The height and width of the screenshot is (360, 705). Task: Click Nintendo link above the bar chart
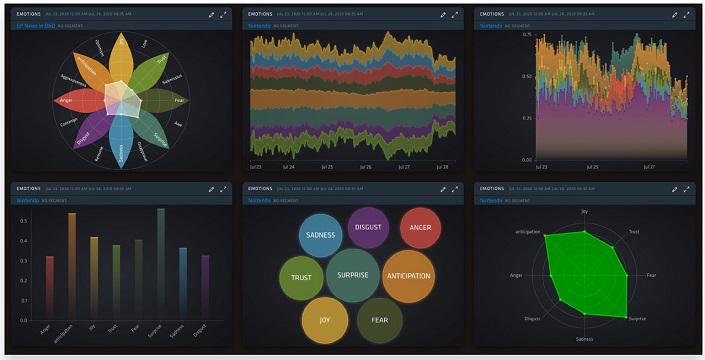pos(28,200)
